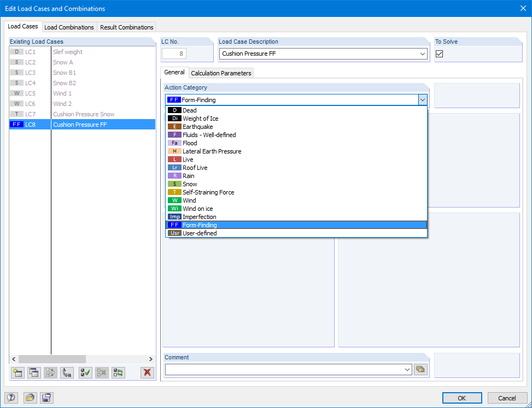Click load case list horizontal scrollbar thumb
Image resolution: width=532 pixels, height=408 pixels.
pos(52,359)
